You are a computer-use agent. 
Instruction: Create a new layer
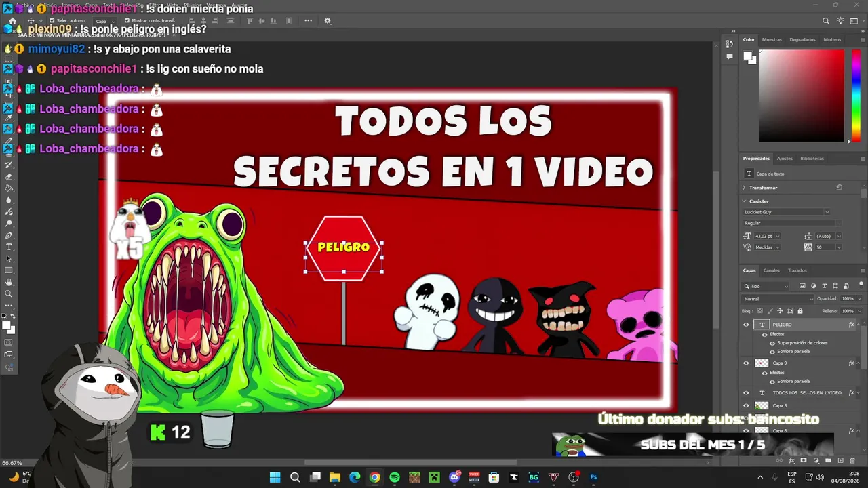(x=840, y=461)
